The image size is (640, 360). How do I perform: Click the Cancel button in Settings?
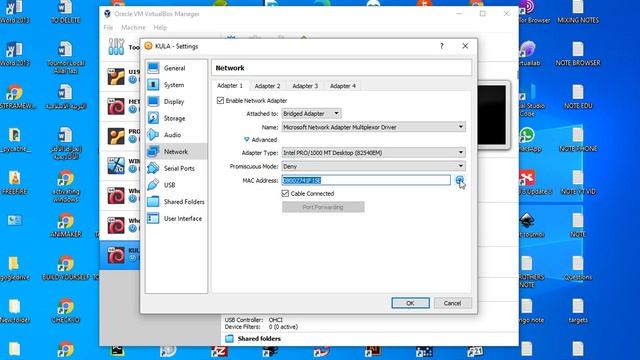(x=452, y=303)
